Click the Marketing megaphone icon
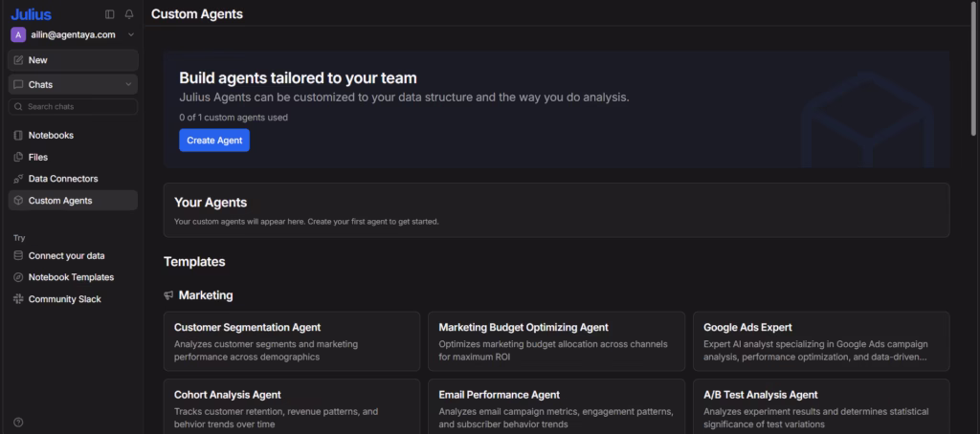Screen dimensions: 980x434 click(x=168, y=295)
